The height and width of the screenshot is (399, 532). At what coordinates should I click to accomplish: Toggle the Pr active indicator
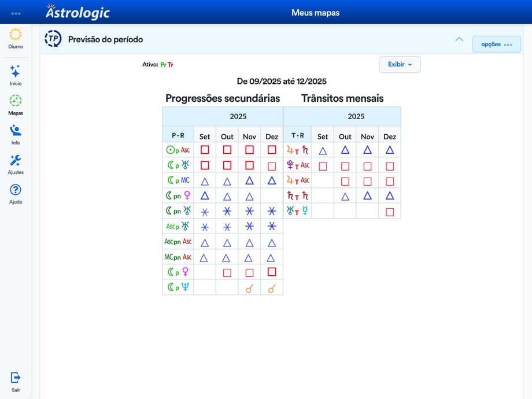click(163, 64)
